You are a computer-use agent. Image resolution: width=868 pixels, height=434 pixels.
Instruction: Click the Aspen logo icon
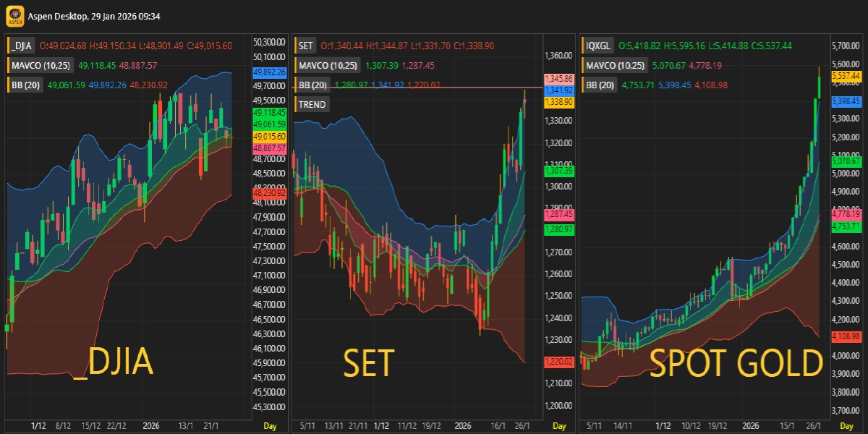(14, 16)
